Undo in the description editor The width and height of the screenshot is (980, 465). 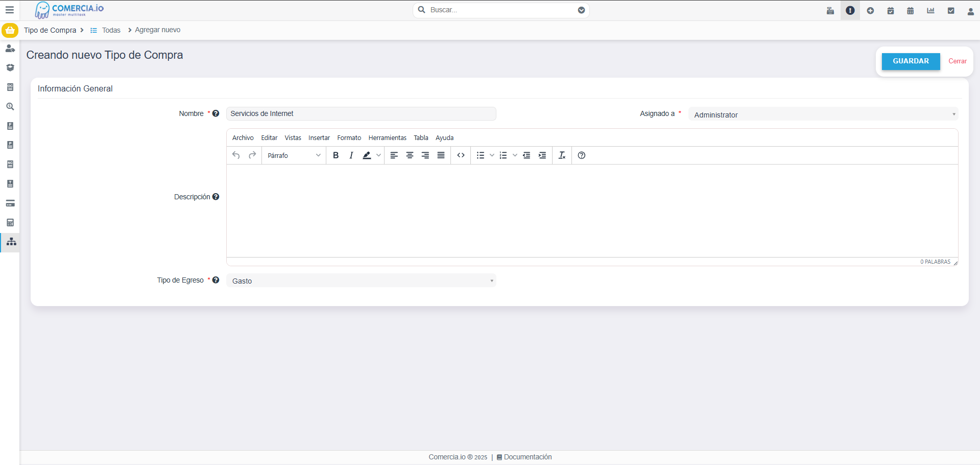(x=236, y=155)
